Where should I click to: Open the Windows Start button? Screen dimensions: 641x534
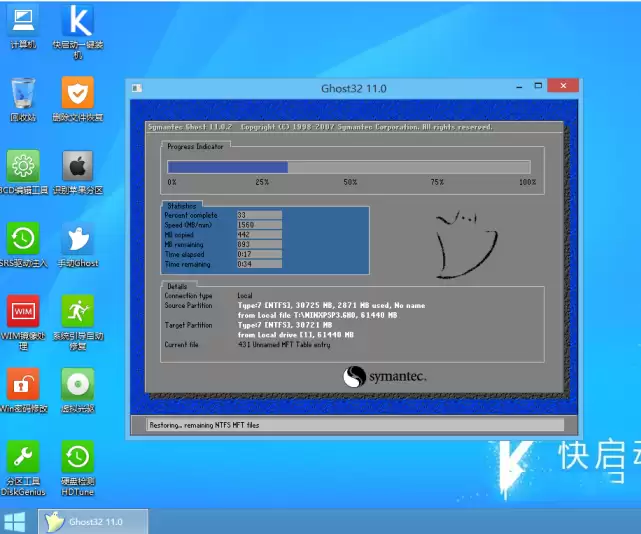pos(14,522)
